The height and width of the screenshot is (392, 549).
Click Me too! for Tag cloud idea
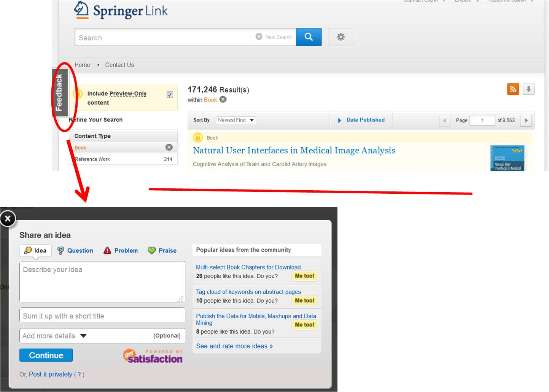pos(304,300)
